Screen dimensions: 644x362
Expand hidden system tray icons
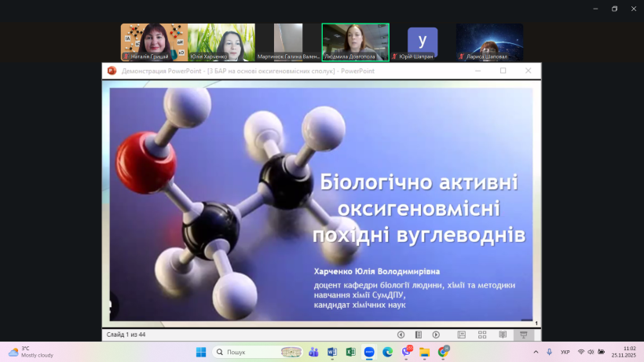coord(536,352)
